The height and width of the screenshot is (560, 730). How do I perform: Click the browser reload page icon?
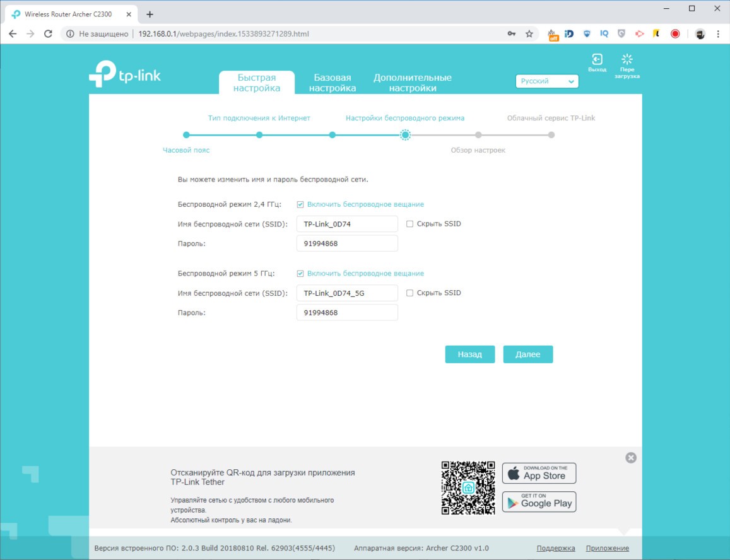coord(48,34)
